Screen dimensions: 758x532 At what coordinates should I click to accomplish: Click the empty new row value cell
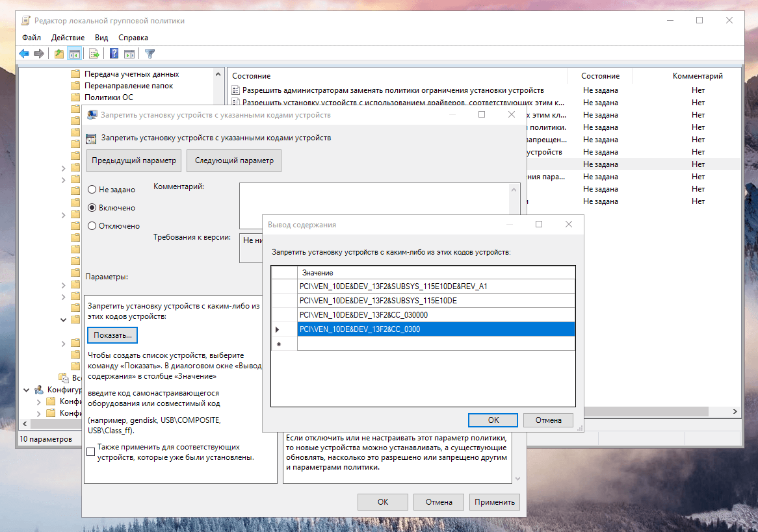436,344
